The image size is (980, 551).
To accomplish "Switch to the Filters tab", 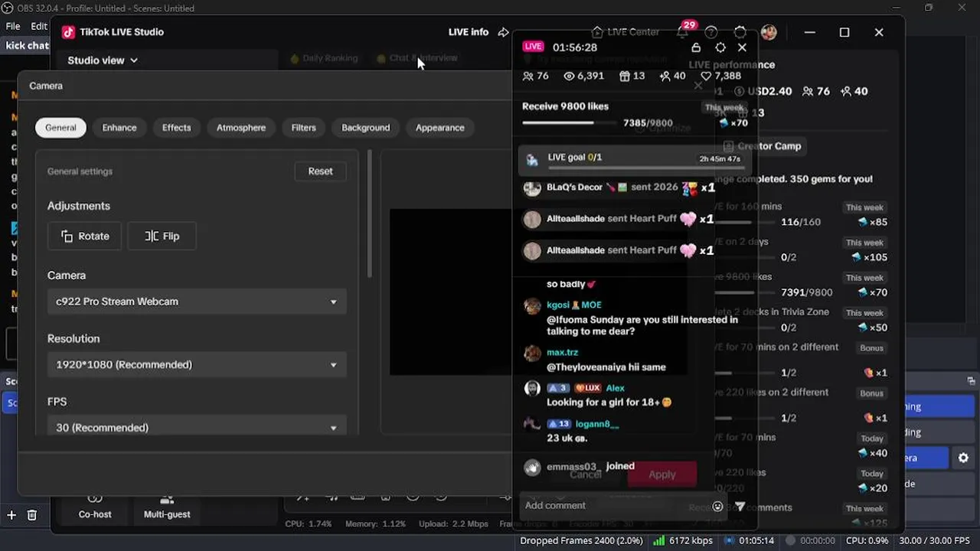I will [303, 128].
